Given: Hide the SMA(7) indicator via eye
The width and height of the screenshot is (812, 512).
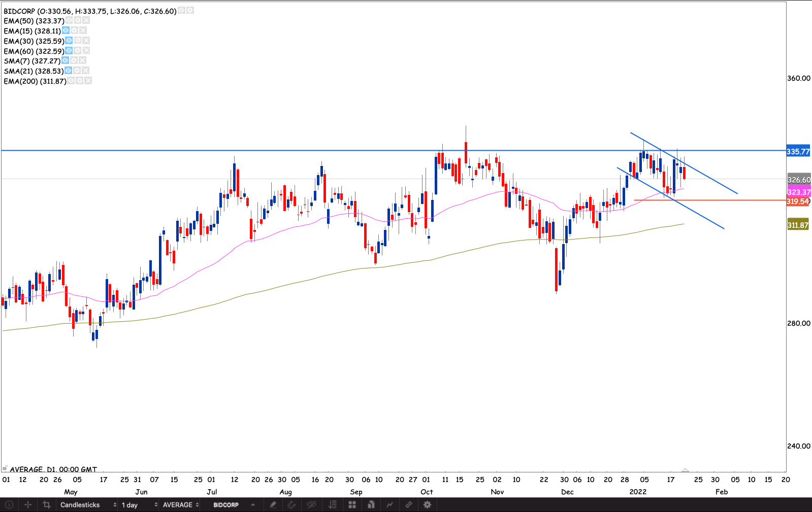Looking at the screenshot, I should tap(65, 61).
